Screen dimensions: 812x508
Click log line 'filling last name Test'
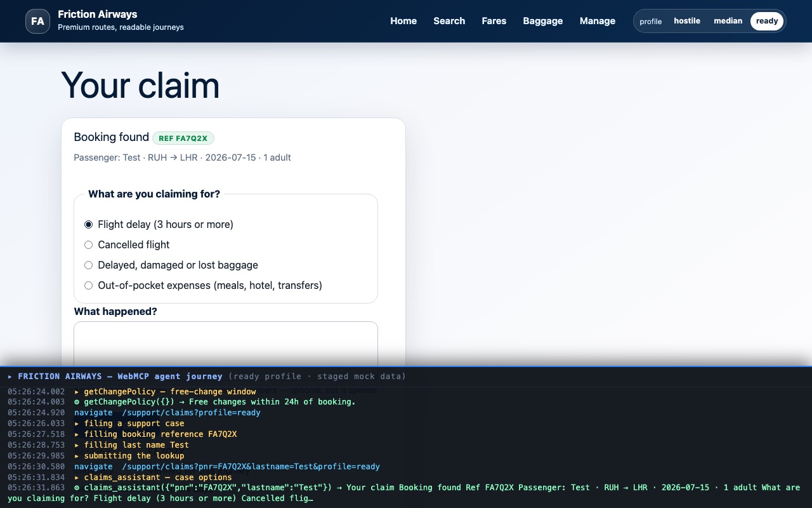(132, 445)
